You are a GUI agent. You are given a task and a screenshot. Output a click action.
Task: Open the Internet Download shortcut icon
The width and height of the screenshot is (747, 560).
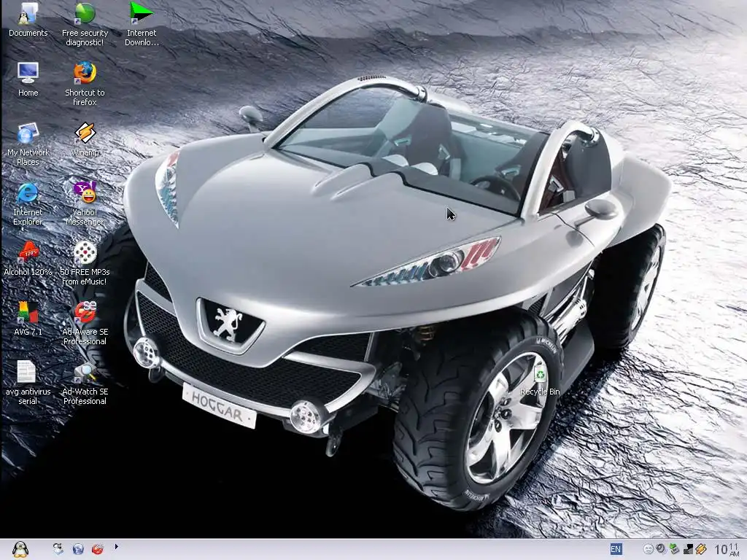142,24
